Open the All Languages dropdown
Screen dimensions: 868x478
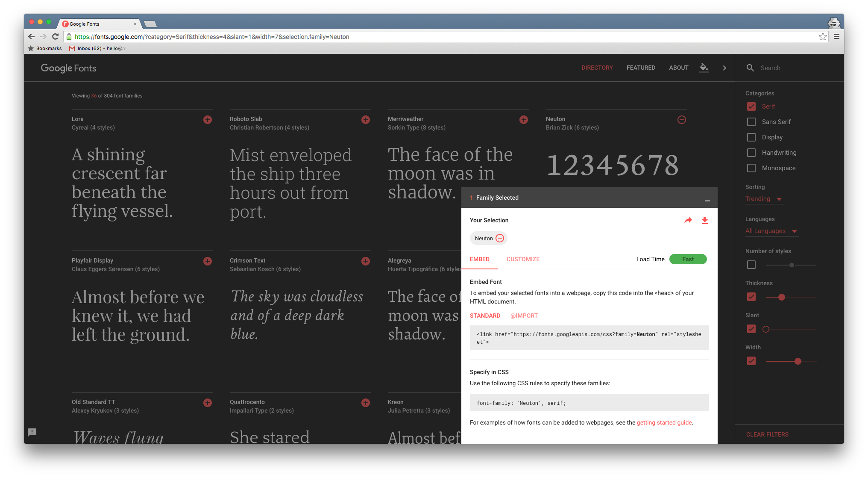tap(771, 231)
